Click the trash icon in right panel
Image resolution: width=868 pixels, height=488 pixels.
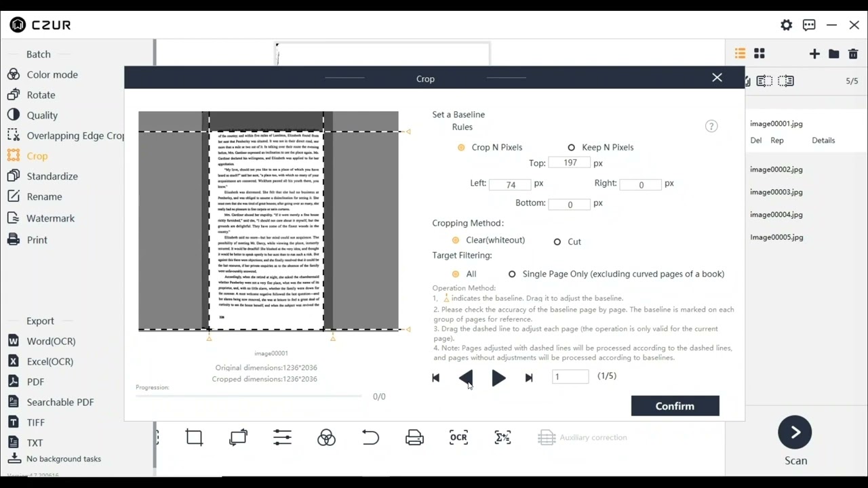pos(853,54)
